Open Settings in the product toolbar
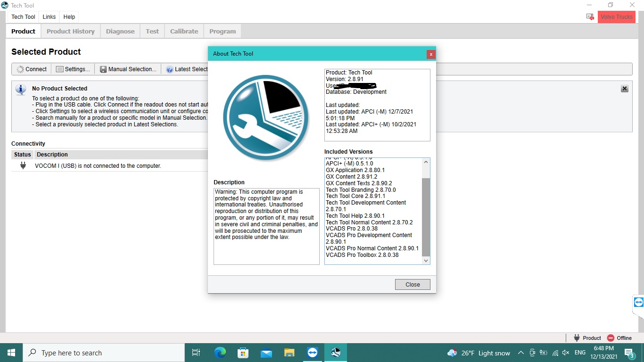This screenshot has width=644, height=362. pos(73,69)
